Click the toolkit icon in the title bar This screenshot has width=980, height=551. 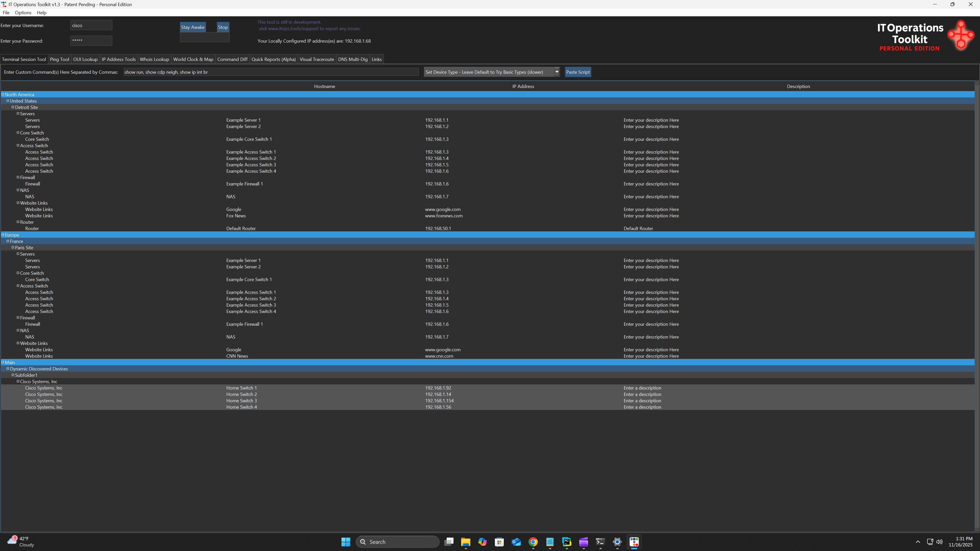coord(4,4)
